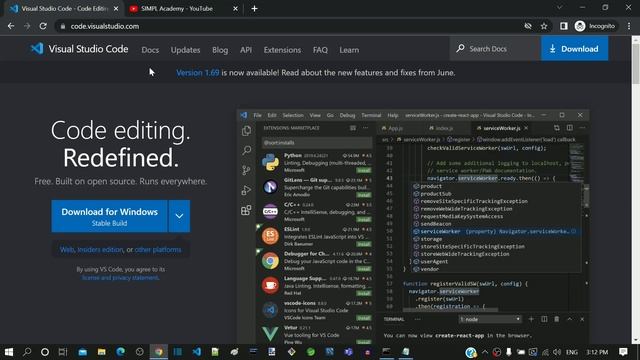This screenshot has height=360, width=640.
Task: Launch VS Code from the taskbar
Action: pyautogui.click(x=197, y=352)
